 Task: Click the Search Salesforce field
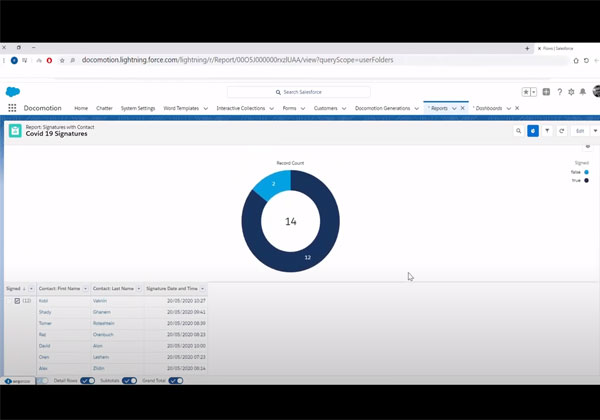[300, 92]
